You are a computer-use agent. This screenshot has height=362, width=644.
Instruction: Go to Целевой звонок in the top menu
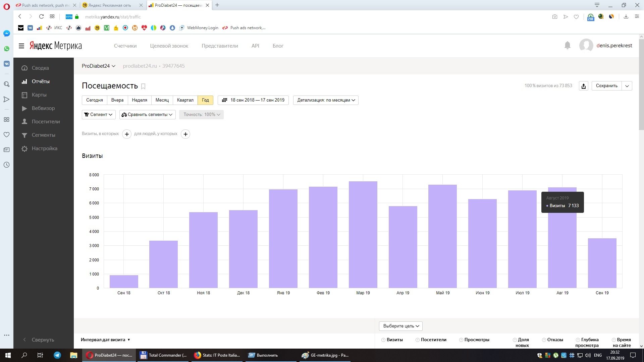[x=169, y=46]
